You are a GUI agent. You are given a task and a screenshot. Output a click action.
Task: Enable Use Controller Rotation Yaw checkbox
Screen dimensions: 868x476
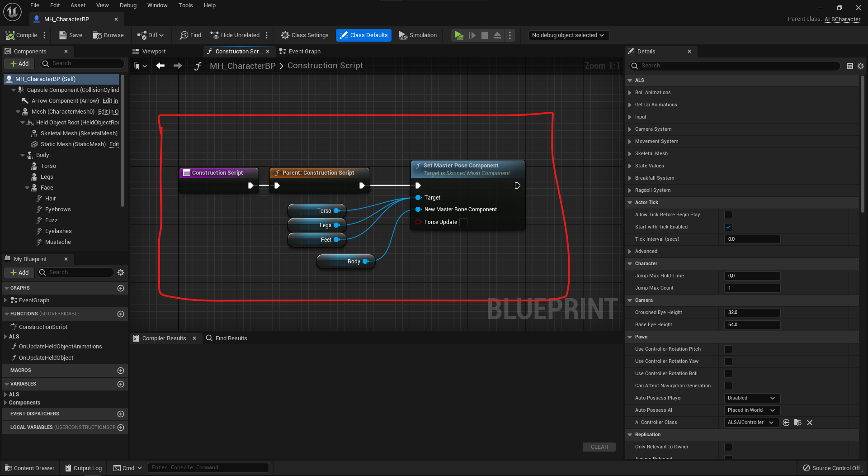coord(728,362)
